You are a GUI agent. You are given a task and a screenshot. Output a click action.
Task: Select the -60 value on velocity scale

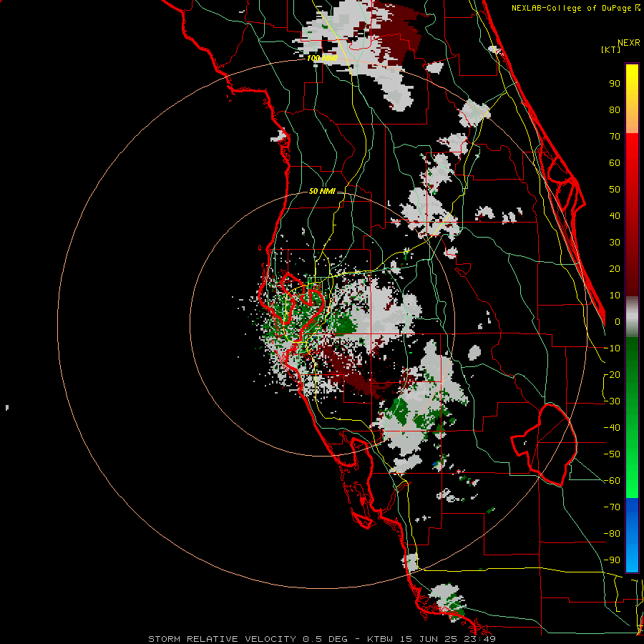pos(612,481)
